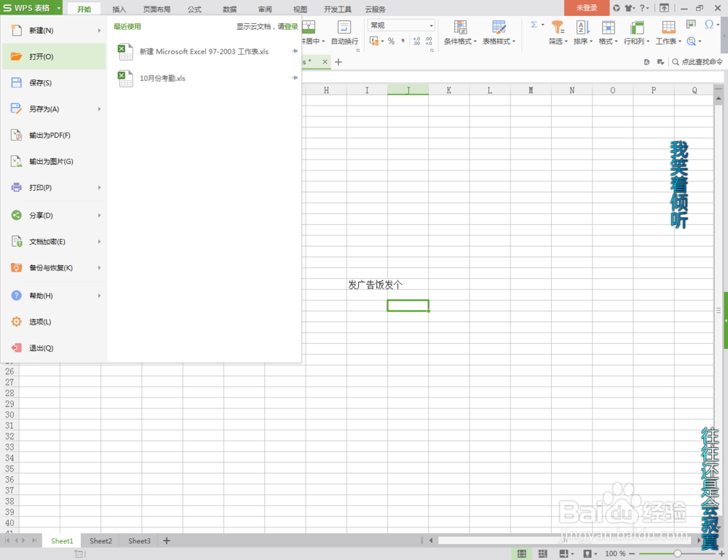The width and height of the screenshot is (728, 560).
Task: Click the 点此查找命令 search box
Action: click(697, 62)
